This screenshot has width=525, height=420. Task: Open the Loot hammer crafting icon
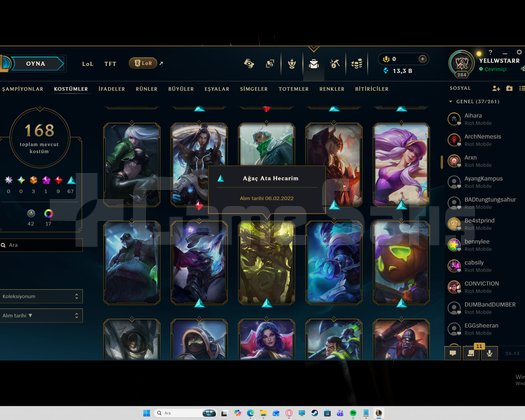tap(335, 63)
